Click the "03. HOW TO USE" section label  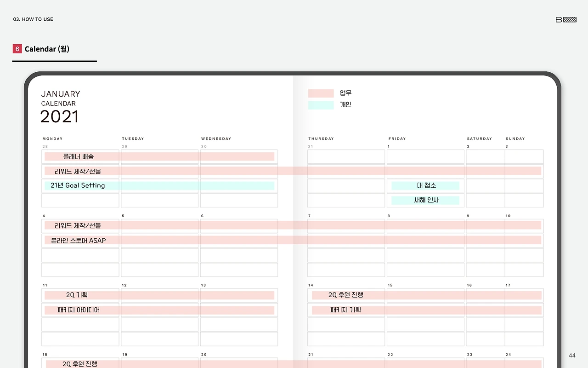[33, 19]
